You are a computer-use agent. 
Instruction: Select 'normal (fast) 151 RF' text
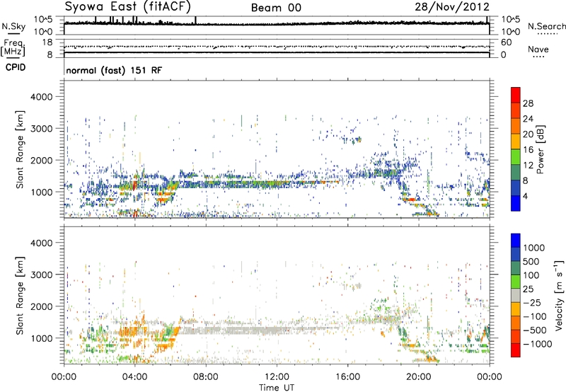point(114,70)
